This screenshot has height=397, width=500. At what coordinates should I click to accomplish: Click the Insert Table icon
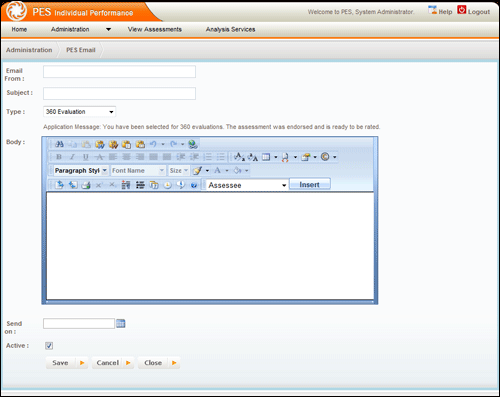coord(266,157)
